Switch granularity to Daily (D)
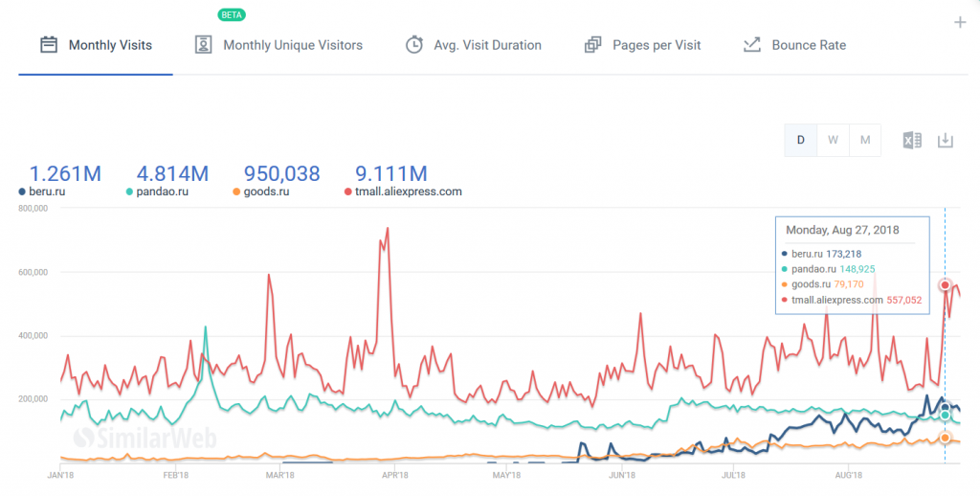980x496 pixels. pos(801,140)
